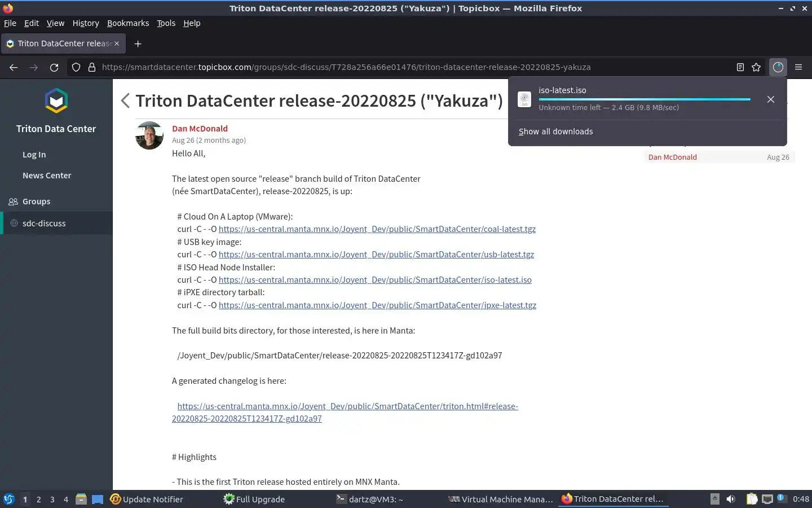Viewport: 812px width, 508px height.
Task: Open the Firefox hamburger menu
Action: point(798,67)
